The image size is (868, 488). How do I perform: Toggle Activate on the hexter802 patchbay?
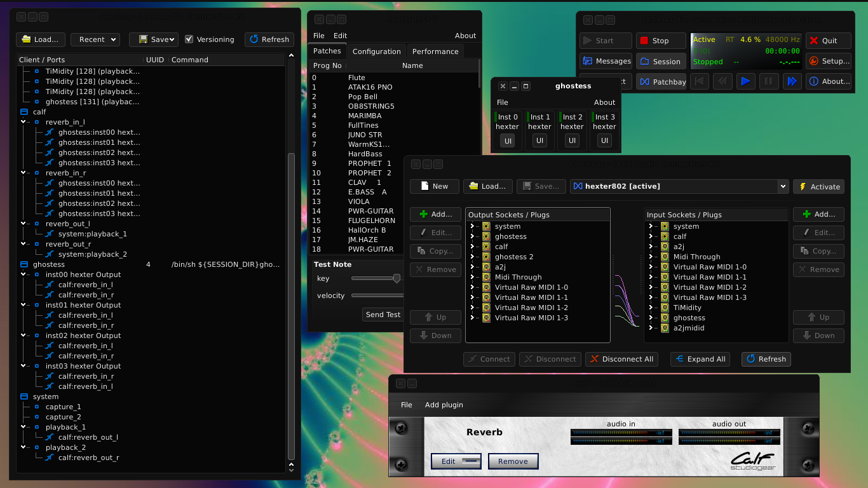pyautogui.click(x=818, y=186)
